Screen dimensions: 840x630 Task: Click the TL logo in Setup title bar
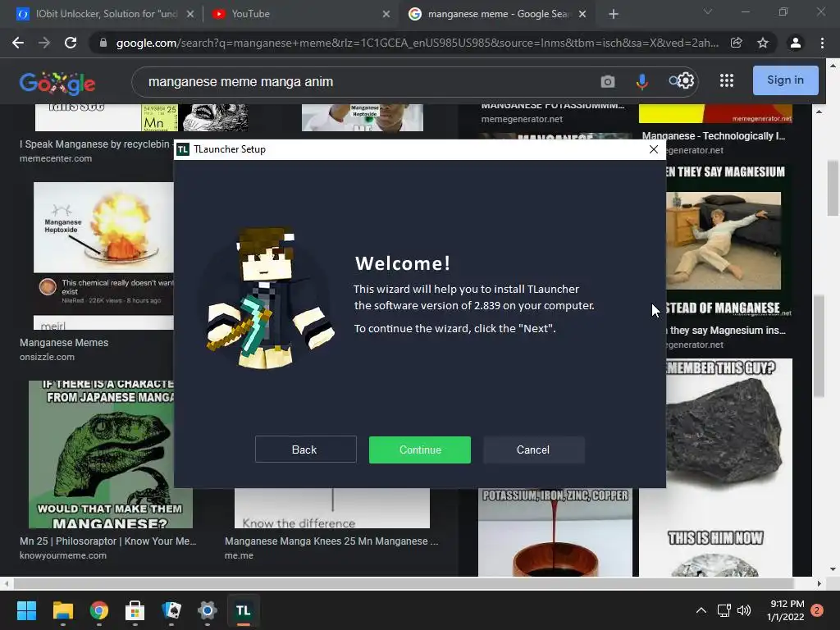coord(183,149)
